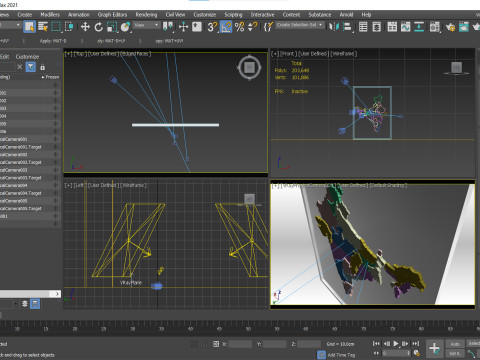Screen dimensions: 480x360
Task: Toggle the Scene Explorer icon
Action: [363, 27]
